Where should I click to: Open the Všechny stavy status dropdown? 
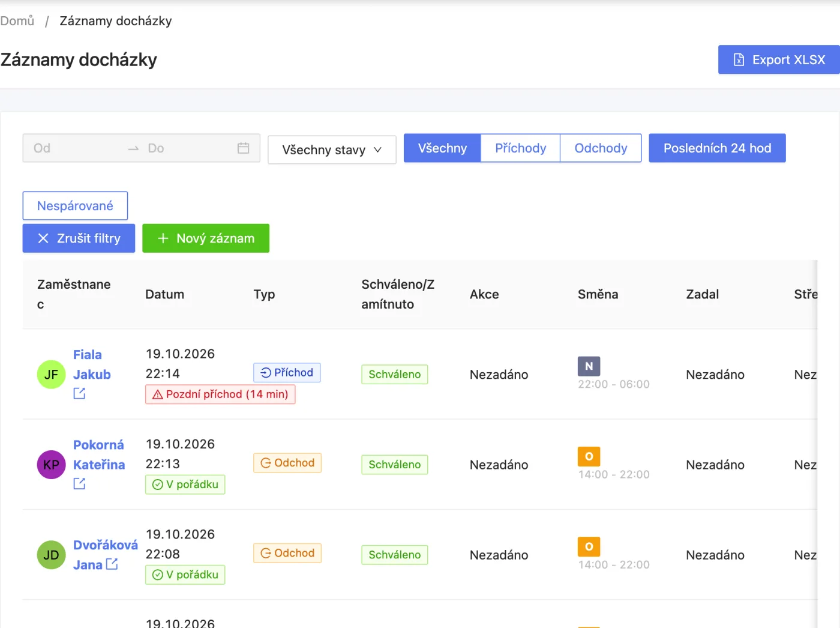click(x=332, y=149)
